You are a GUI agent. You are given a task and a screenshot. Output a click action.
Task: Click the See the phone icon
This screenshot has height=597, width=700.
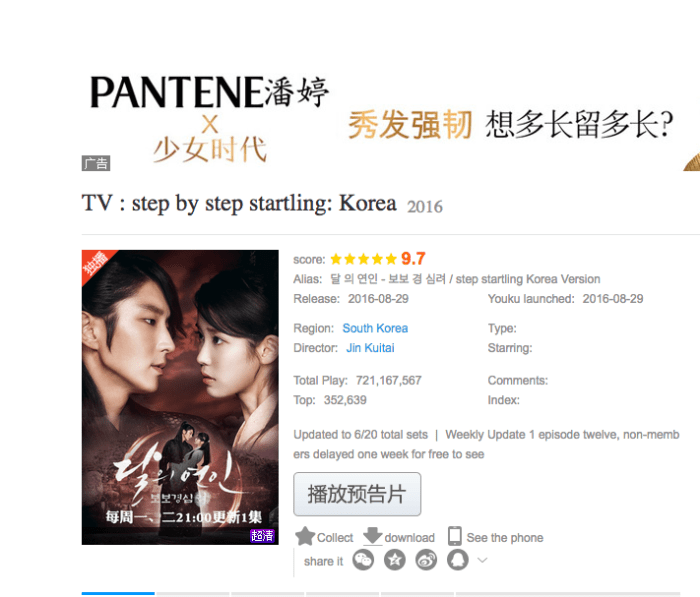click(454, 536)
